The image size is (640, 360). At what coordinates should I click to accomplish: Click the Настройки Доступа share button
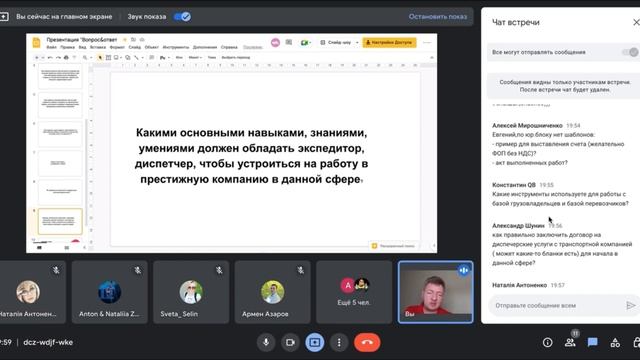tap(389, 42)
